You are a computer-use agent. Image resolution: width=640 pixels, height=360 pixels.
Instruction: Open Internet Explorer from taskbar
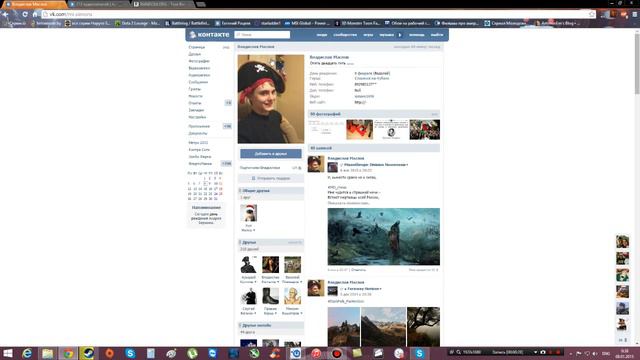coord(27,353)
